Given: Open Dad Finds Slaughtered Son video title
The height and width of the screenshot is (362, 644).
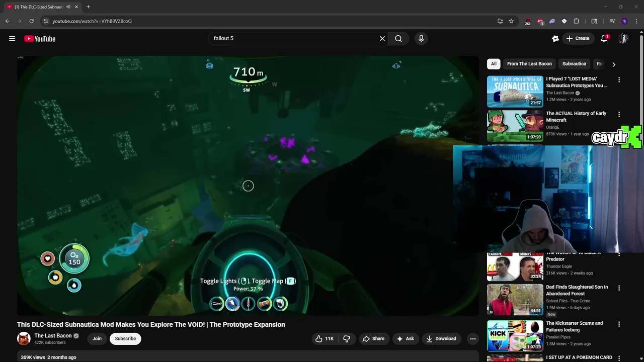Looking at the screenshot, I should coord(577,290).
